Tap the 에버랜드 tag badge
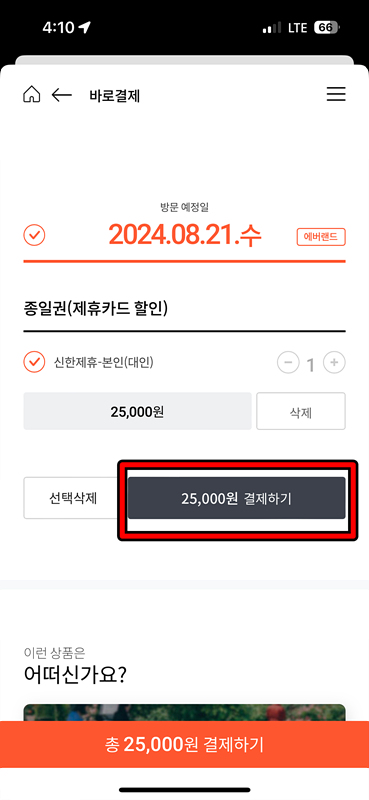The image size is (369, 800). click(x=322, y=237)
